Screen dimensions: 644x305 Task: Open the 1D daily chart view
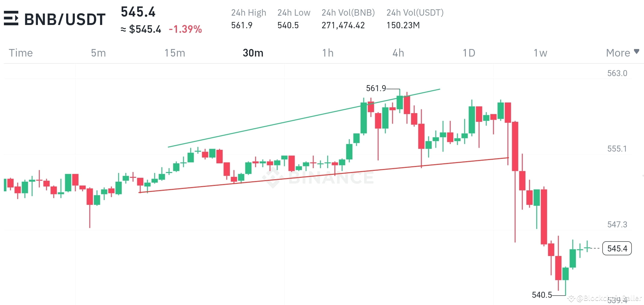click(469, 53)
